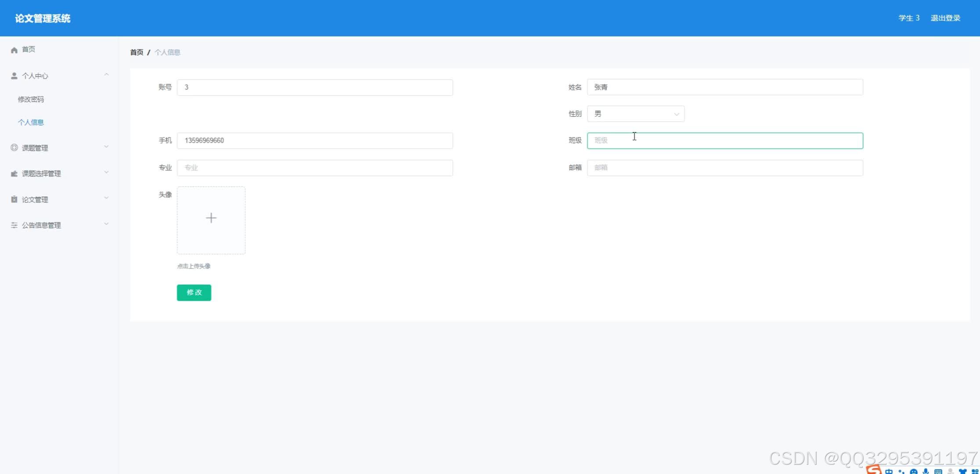Image resolution: width=980 pixels, height=474 pixels.
Task: Click the green 修改 button
Action: point(194,293)
